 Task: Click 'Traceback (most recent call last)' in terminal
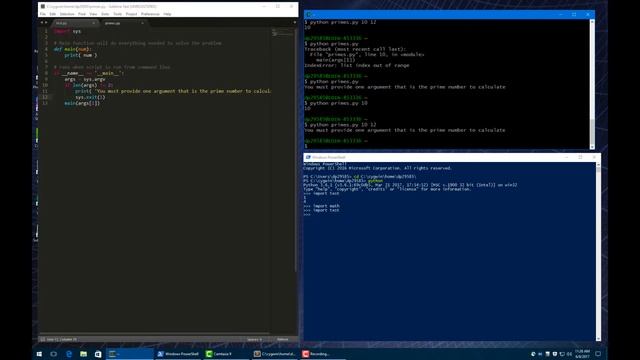(355, 49)
